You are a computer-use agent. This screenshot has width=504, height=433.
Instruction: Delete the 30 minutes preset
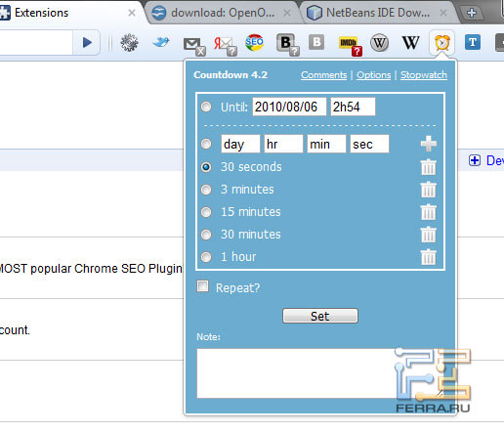coord(429,235)
